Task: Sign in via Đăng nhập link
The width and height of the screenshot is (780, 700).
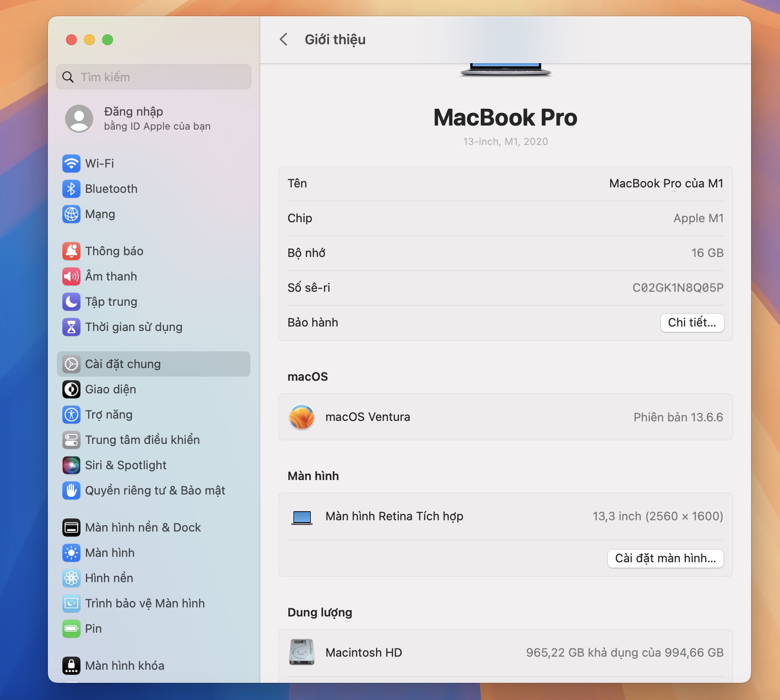Action: pyautogui.click(x=133, y=112)
